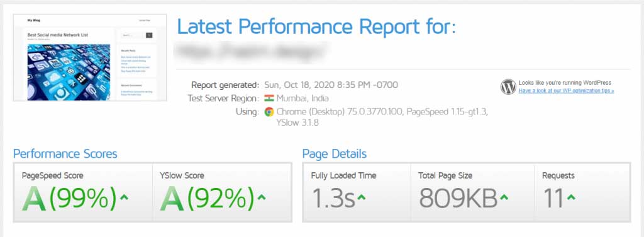Click the Total Page Size 809KB value
This screenshot has width=644, height=237.
[458, 198]
